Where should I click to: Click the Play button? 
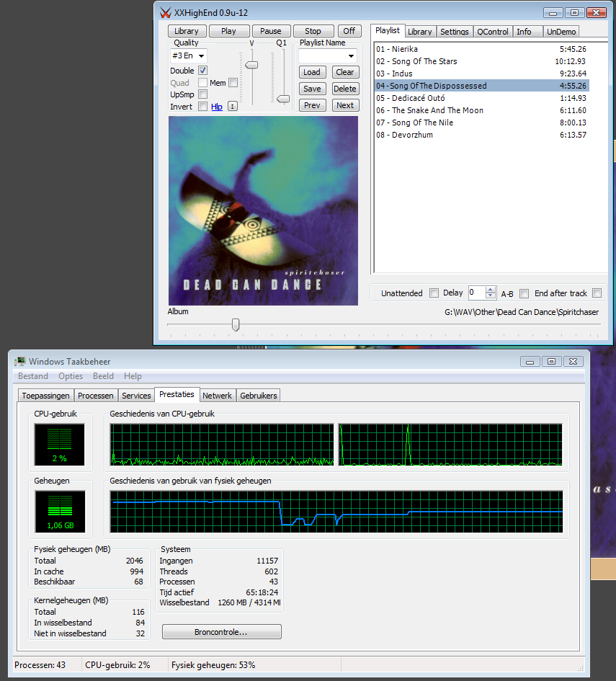click(229, 31)
